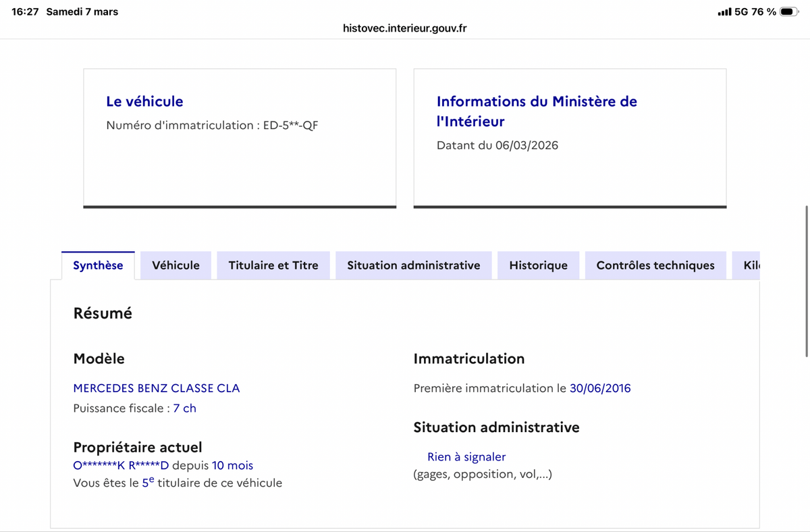Switch to Titulaire et Titre tab

(273, 265)
